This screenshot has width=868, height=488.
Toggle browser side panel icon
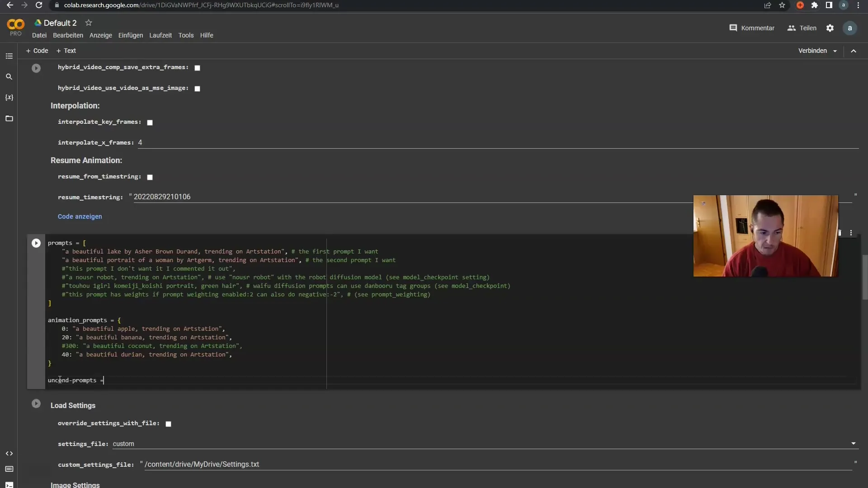click(829, 5)
